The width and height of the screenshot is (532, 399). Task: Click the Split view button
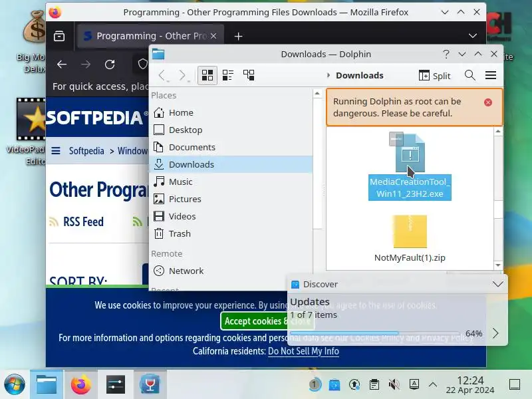[x=435, y=75]
